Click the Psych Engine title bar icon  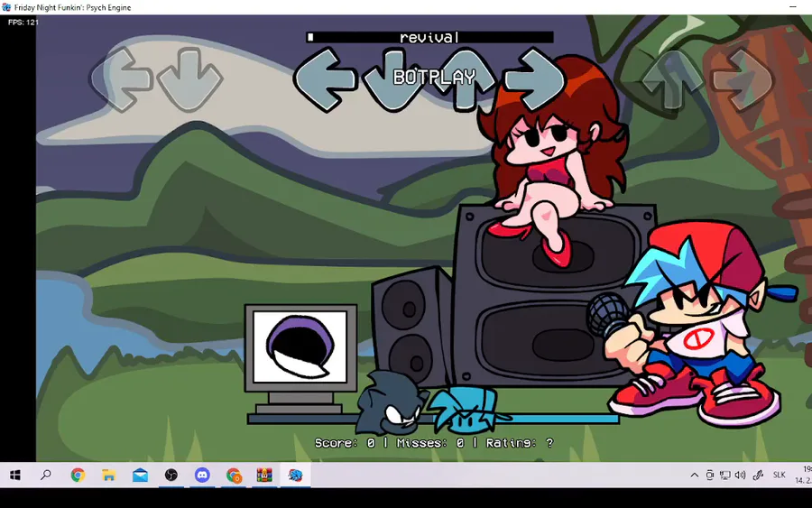pos(6,7)
